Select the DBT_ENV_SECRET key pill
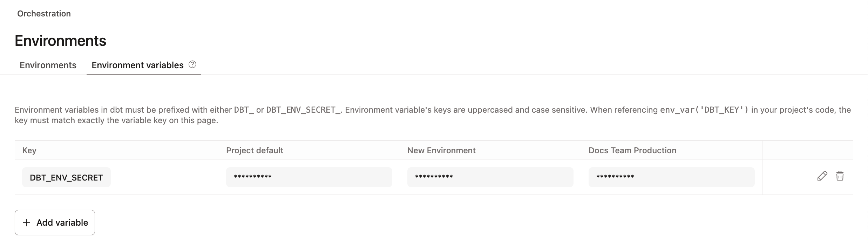868x247 pixels. (x=66, y=177)
